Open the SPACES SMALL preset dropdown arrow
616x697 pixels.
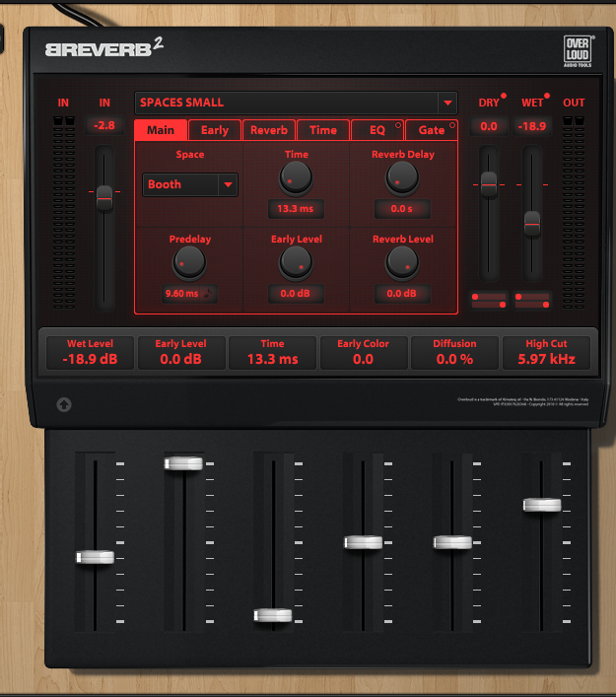[x=447, y=103]
